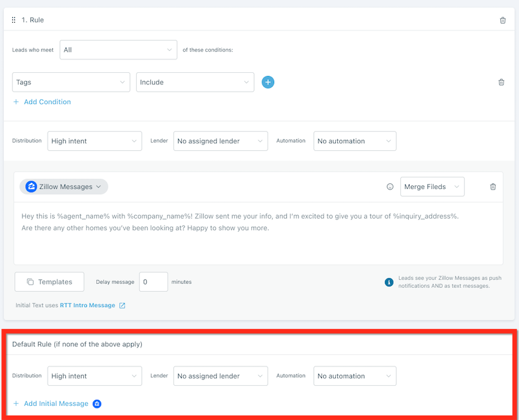Viewport: 519px width, 420px height.
Task: Grab the drag handle beside 1. Rule
Action: tap(14, 21)
